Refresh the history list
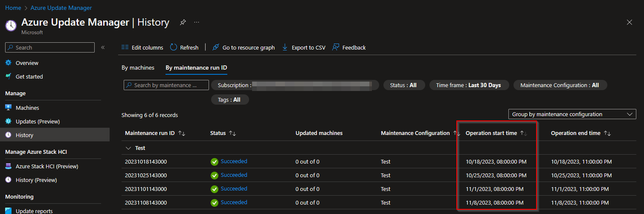 coord(184,47)
